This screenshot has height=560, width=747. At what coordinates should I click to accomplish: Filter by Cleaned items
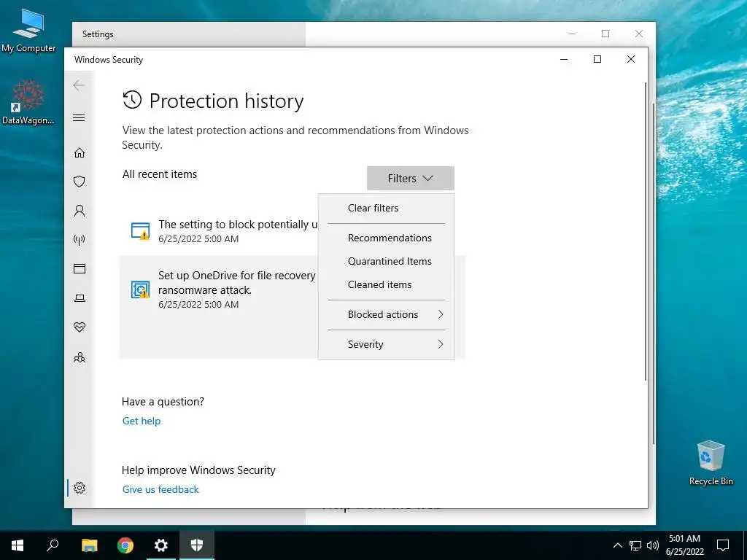(x=386, y=284)
